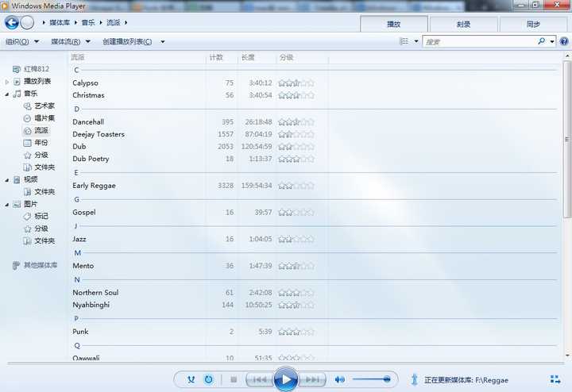Image resolution: width=572 pixels, height=392 pixels.
Task: Skip to next track button
Action: (x=312, y=379)
